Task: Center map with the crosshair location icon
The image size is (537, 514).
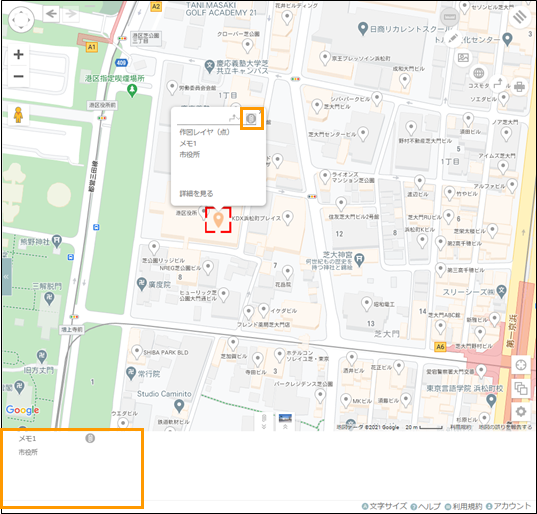Action: 521,365
